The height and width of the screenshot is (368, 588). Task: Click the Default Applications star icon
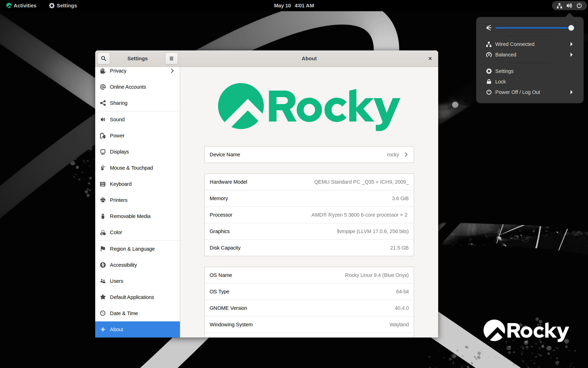coord(103,297)
